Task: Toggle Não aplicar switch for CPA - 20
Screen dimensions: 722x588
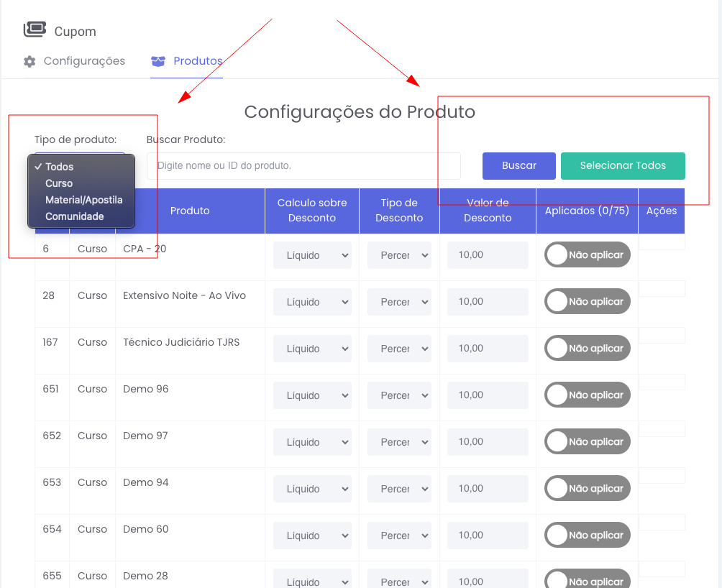Action: pyautogui.click(x=587, y=254)
